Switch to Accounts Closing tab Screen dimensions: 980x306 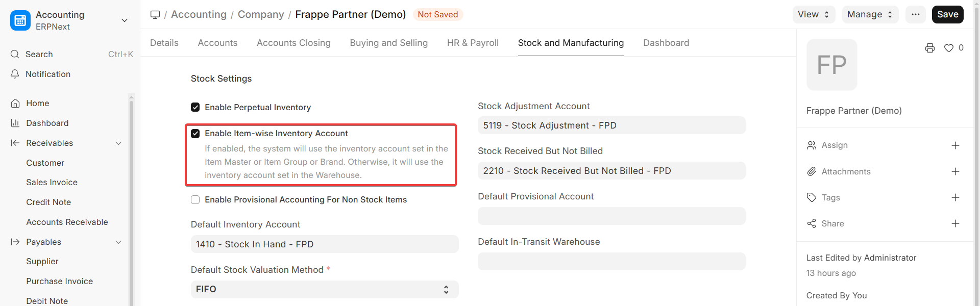tap(293, 43)
